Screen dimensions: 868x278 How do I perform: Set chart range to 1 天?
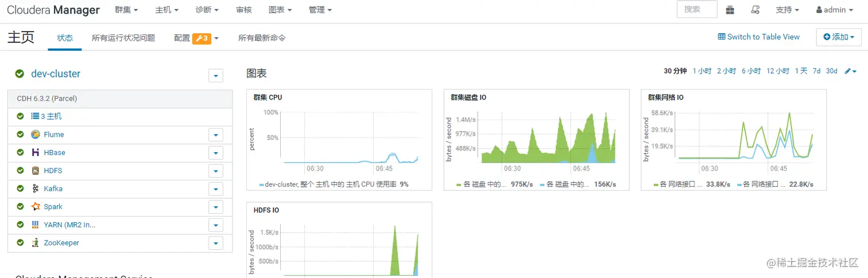pyautogui.click(x=801, y=71)
